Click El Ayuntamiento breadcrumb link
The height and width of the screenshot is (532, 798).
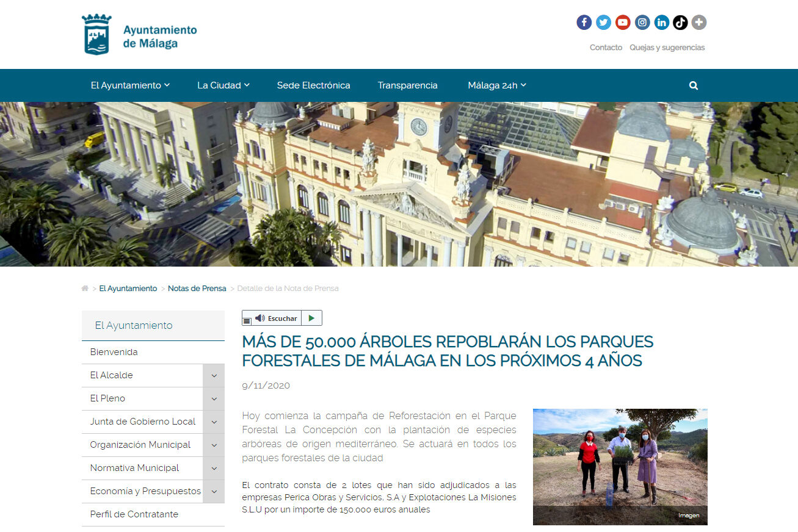pyautogui.click(x=128, y=288)
